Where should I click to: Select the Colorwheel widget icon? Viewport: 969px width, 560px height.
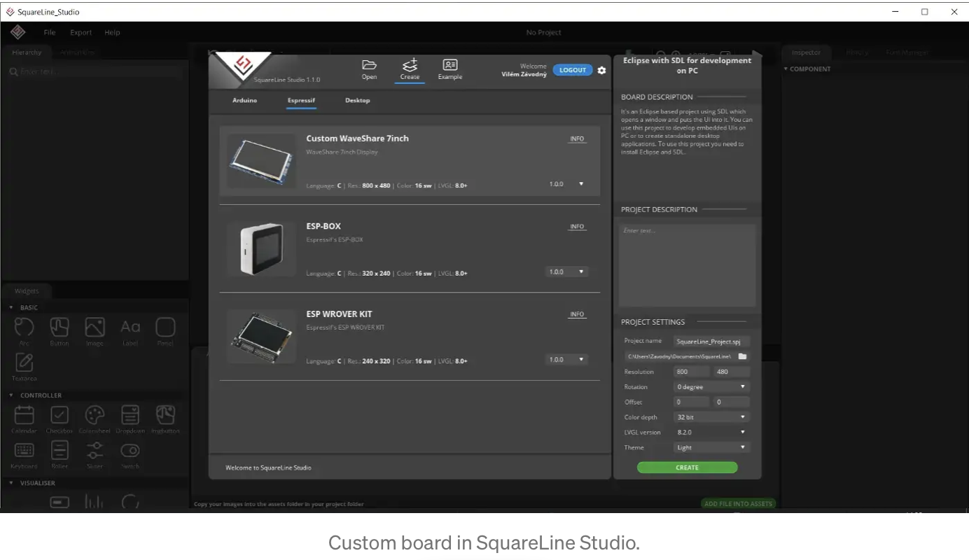point(95,415)
